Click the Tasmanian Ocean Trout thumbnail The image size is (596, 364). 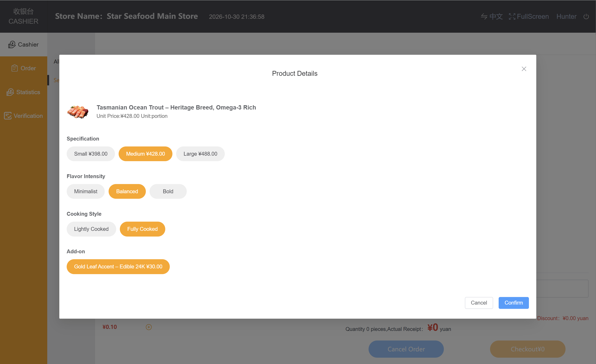[x=78, y=112]
